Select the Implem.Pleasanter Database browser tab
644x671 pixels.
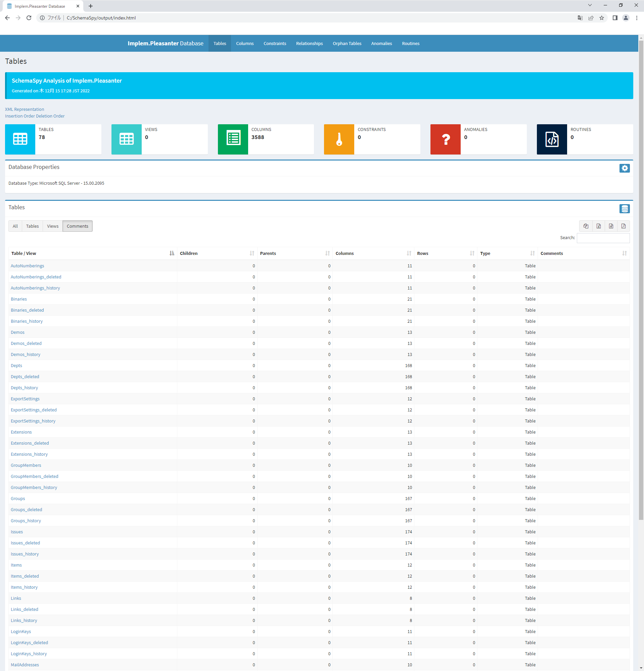(x=43, y=6)
